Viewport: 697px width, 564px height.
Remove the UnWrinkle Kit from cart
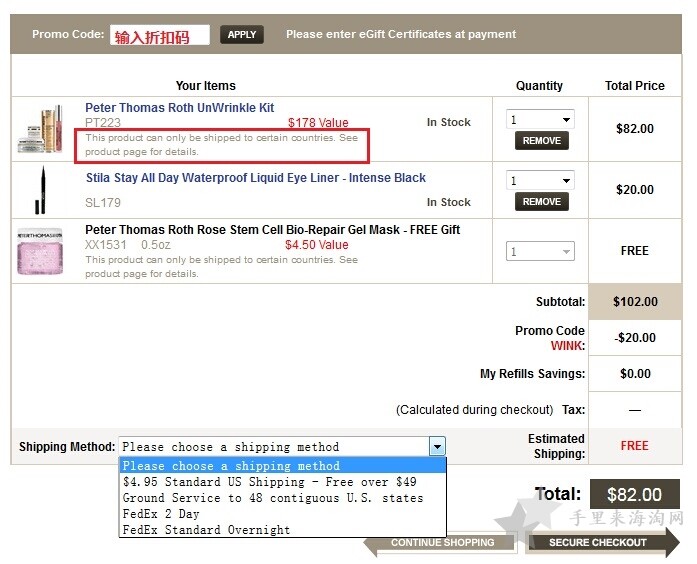click(x=541, y=140)
